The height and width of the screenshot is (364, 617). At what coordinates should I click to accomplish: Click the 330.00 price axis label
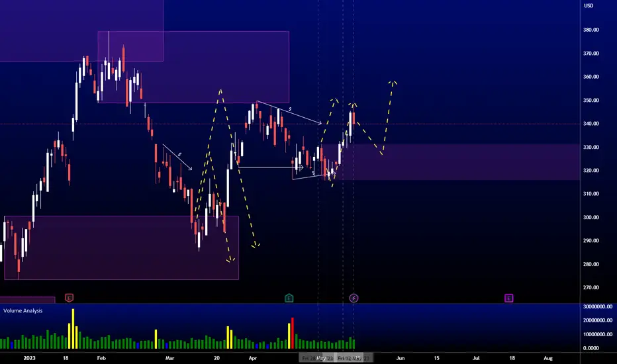(591, 147)
